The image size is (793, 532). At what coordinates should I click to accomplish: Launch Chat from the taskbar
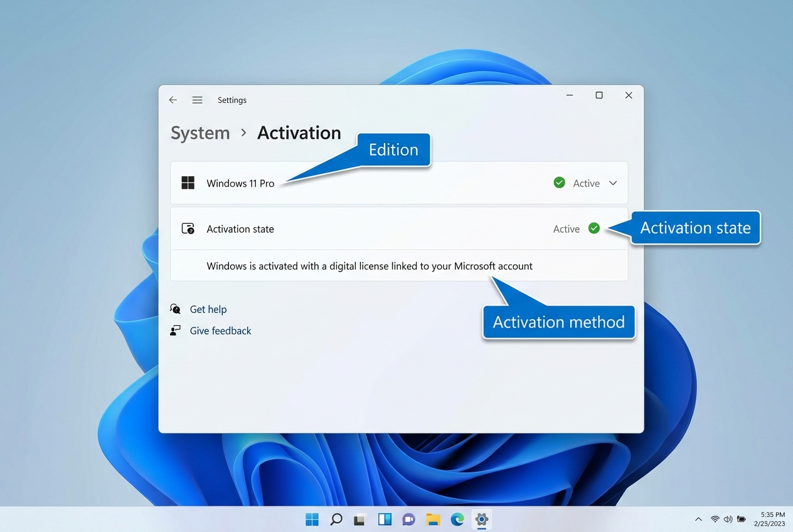409,519
